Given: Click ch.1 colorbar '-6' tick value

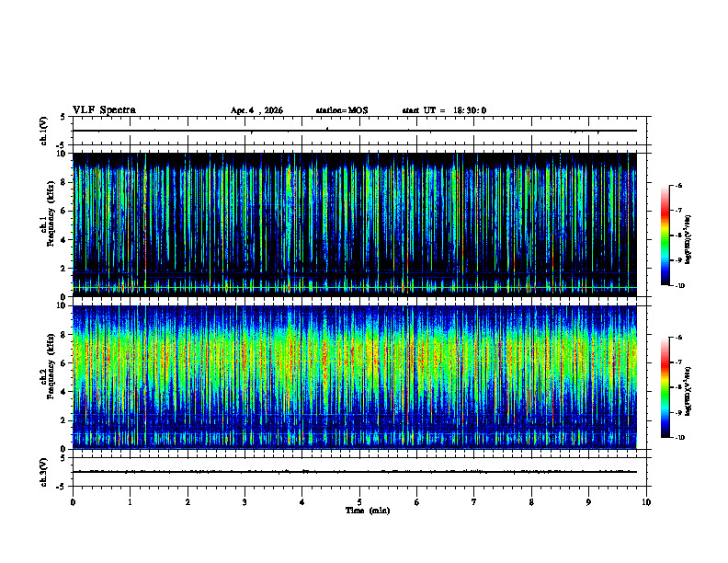Looking at the screenshot, I should click(678, 185).
